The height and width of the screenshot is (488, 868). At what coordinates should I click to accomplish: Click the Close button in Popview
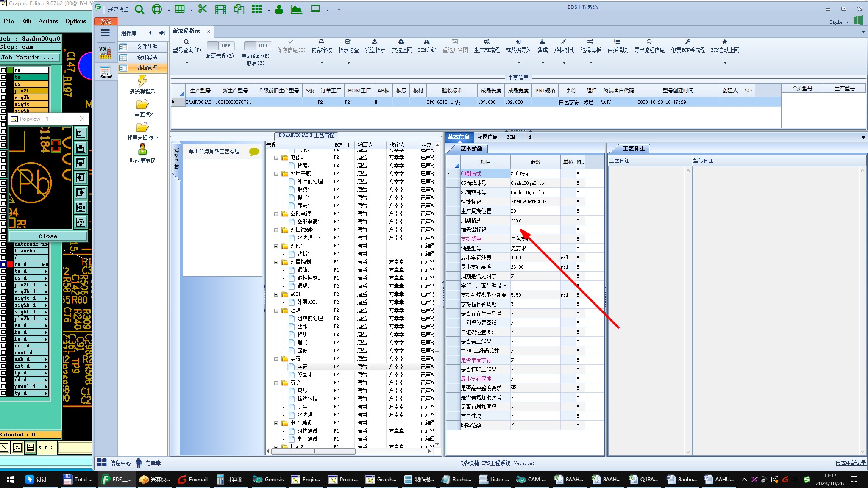[x=48, y=236]
